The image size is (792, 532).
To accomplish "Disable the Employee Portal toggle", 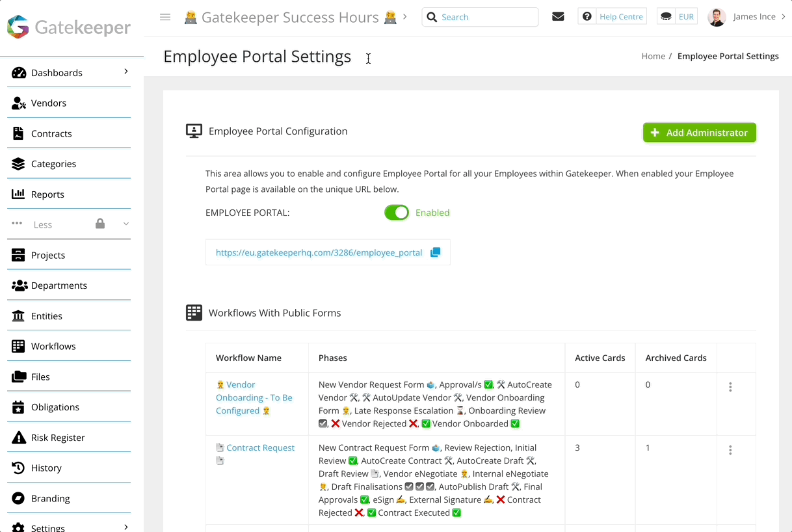I will pyautogui.click(x=397, y=213).
